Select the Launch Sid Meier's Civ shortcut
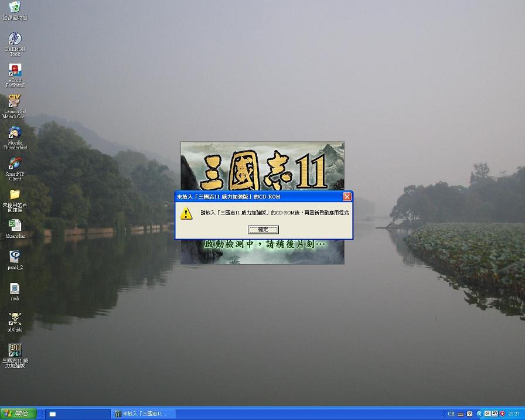Screen dimensions: 525x420 pos(15,107)
